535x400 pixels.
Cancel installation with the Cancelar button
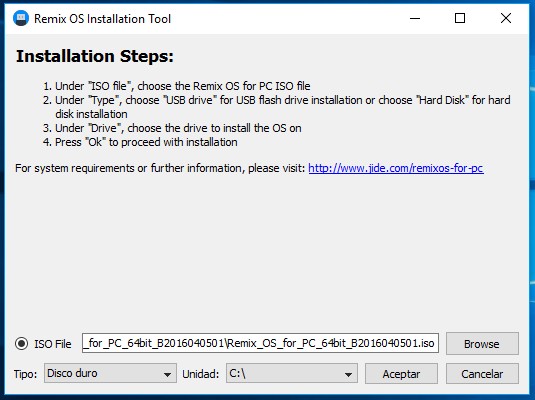coord(482,374)
